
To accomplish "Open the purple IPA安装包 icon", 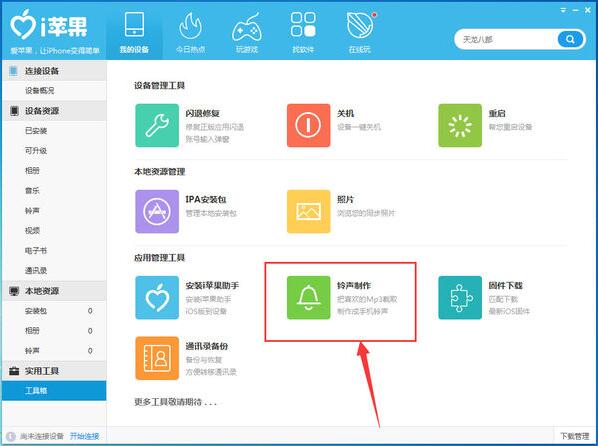I will tap(157, 211).
